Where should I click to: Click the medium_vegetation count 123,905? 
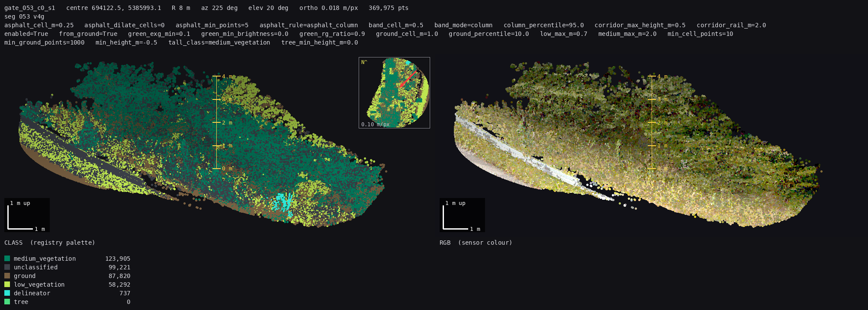coord(118,259)
